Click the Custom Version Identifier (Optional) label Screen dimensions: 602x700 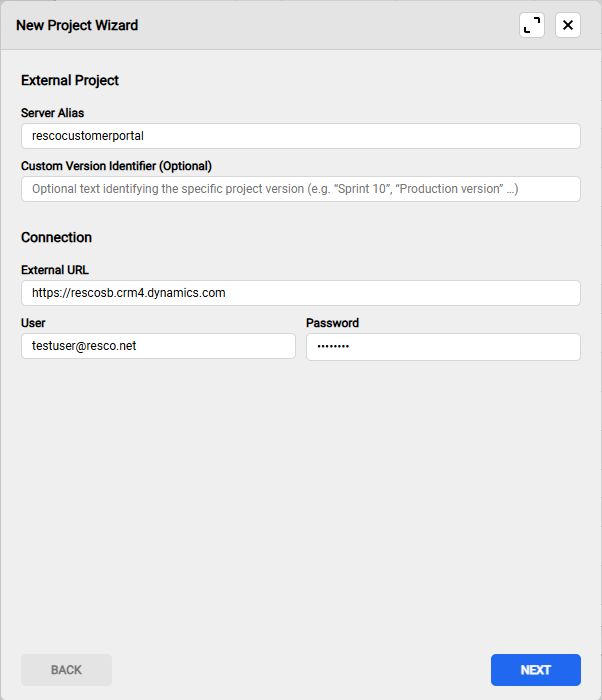(116, 166)
